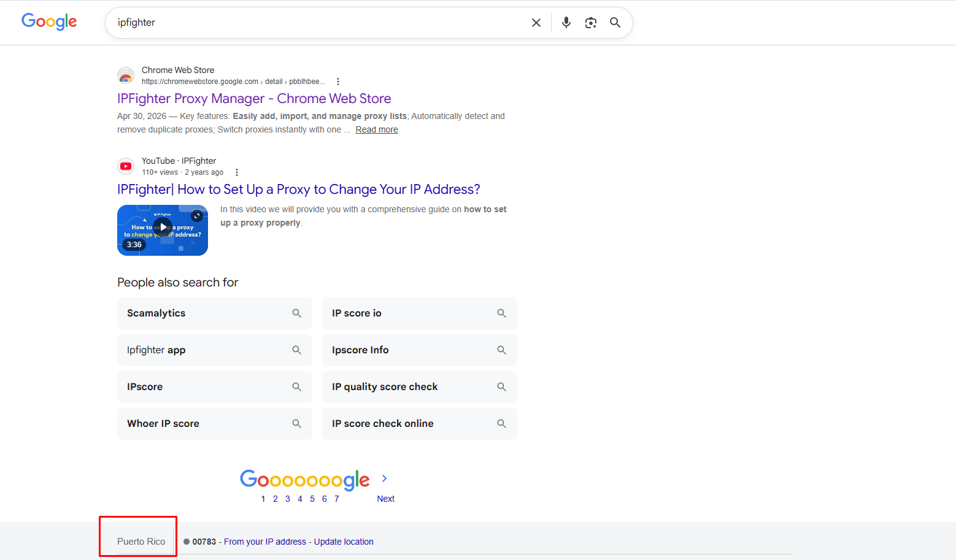
Task: Click the chromewebstore.google.com URL breadcrumb
Action: coord(233,82)
